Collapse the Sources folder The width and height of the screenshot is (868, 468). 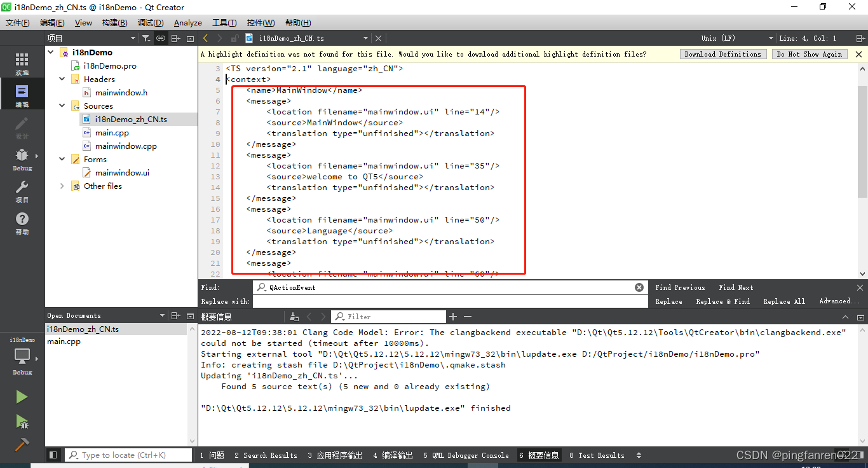point(62,106)
